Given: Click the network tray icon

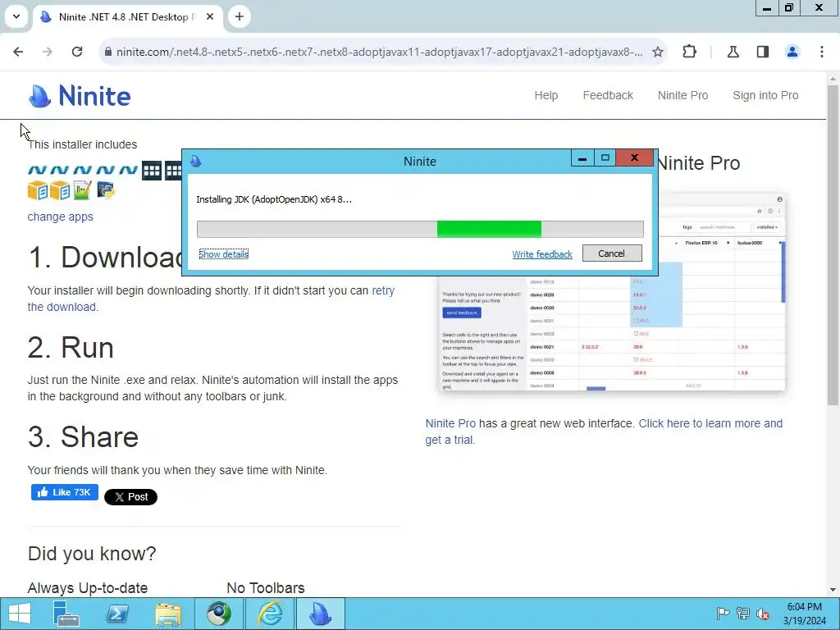Looking at the screenshot, I should coord(743,614).
